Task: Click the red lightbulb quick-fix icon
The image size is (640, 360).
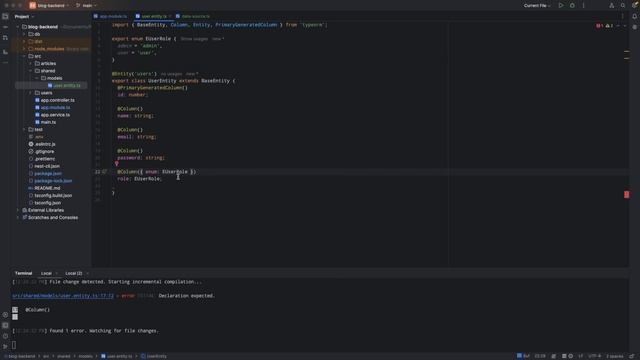Action: coord(116,164)
